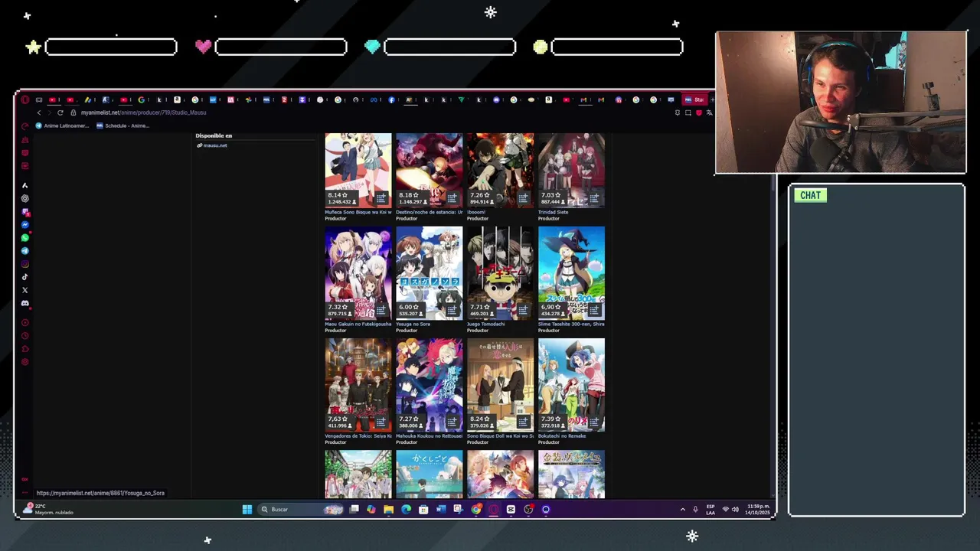Open the Mahouka Koukou no Rettousei title link
The image size is (980, 551).
(x=430, y=435)
